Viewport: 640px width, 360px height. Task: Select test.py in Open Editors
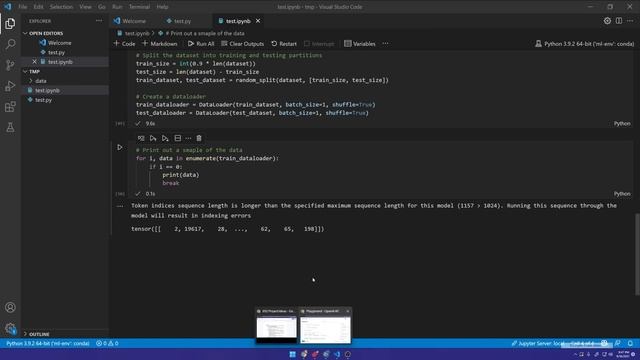(56, 52)
